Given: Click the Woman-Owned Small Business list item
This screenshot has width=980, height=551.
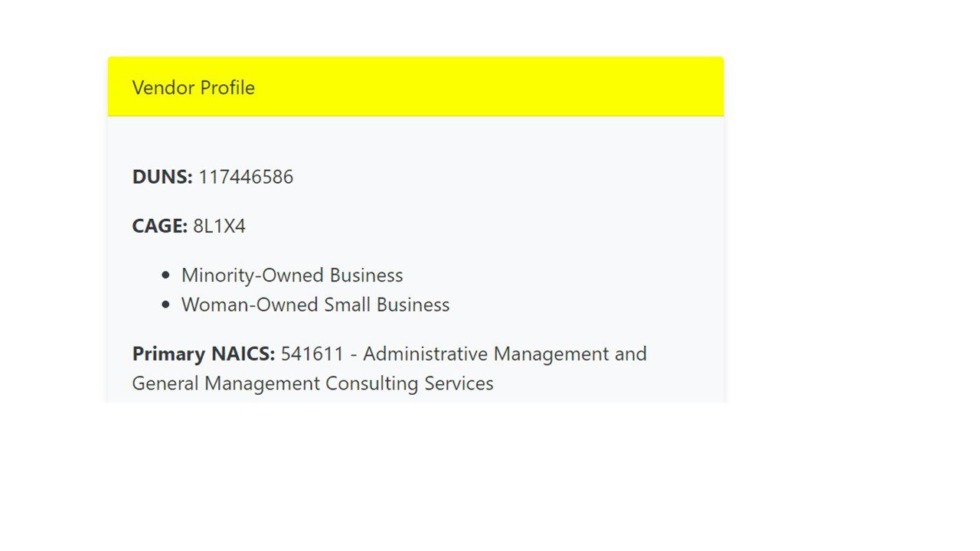Looking at the screenshot, I should pyautogui.click(x=315, y=305).
